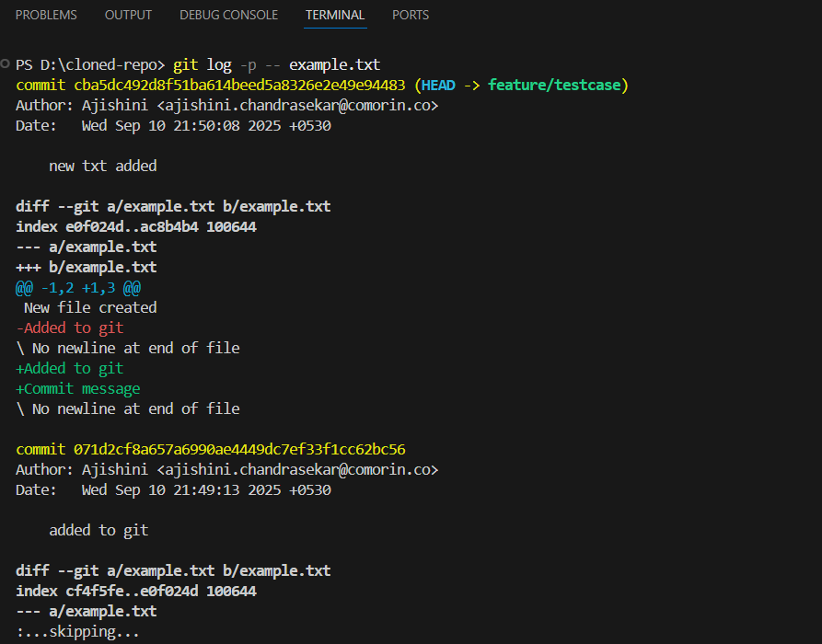
Task: Click the feature/testcase branch name
Action: [555, 85]
